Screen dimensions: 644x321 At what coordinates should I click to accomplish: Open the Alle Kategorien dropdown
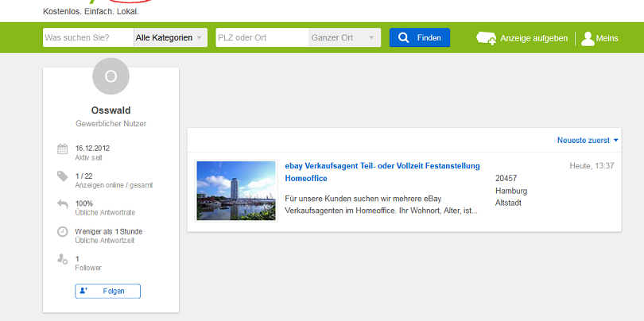170,37
